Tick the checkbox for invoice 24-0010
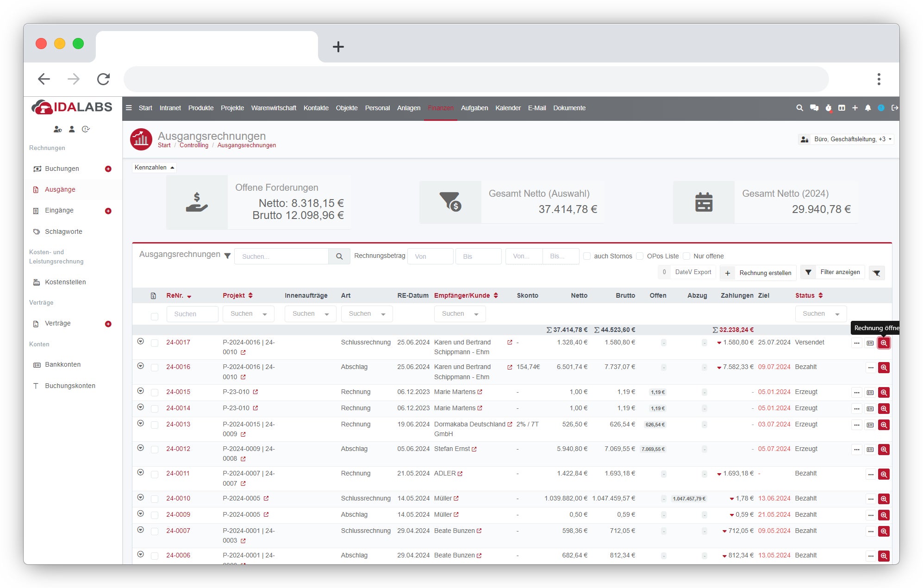 (x=155, y=499)
